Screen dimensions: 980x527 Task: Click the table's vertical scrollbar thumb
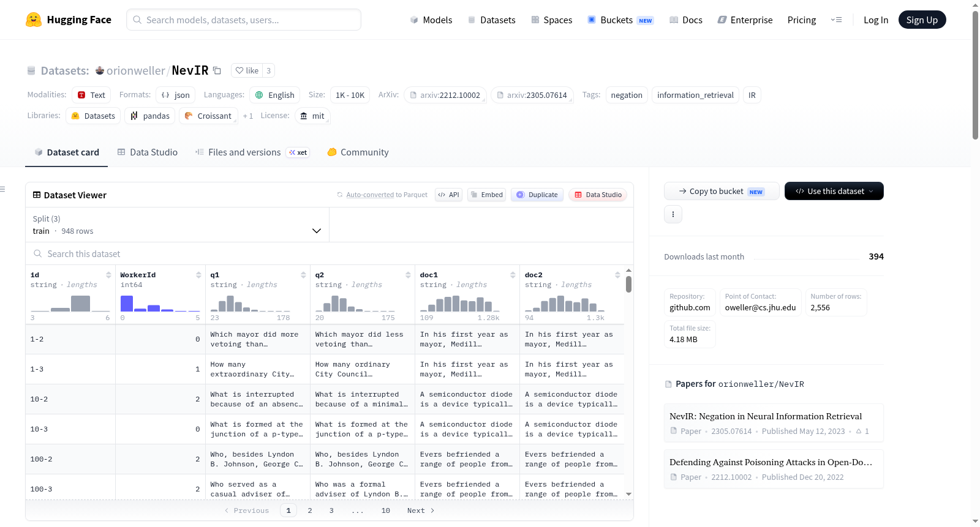(x=628, y=284)
